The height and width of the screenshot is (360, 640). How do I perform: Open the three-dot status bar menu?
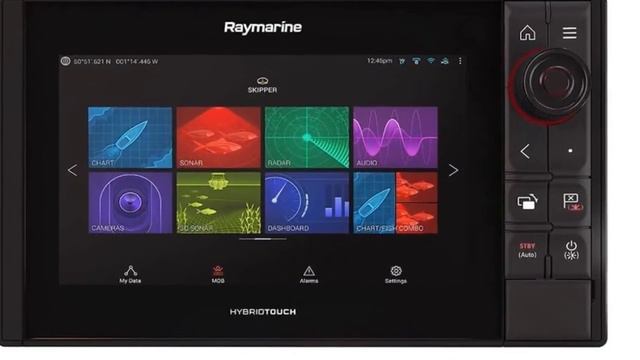460,61
